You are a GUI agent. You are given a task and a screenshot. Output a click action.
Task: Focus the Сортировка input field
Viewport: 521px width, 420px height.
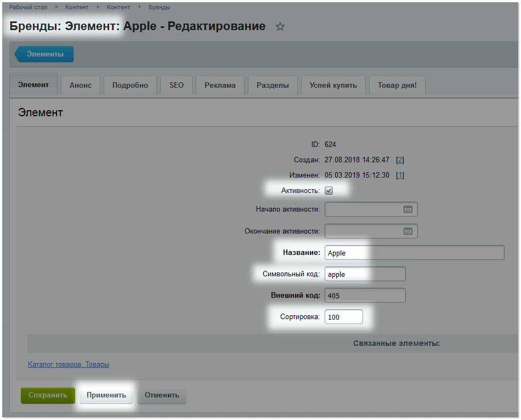(343, 317)
